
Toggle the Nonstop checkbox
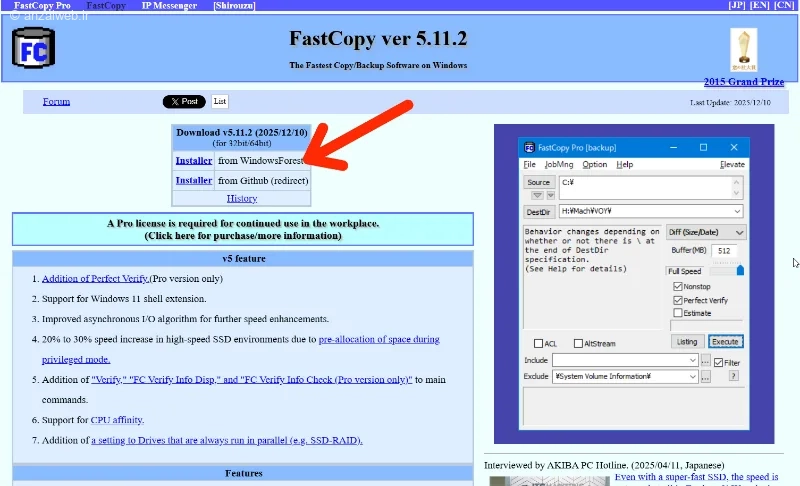coord(678,286)
